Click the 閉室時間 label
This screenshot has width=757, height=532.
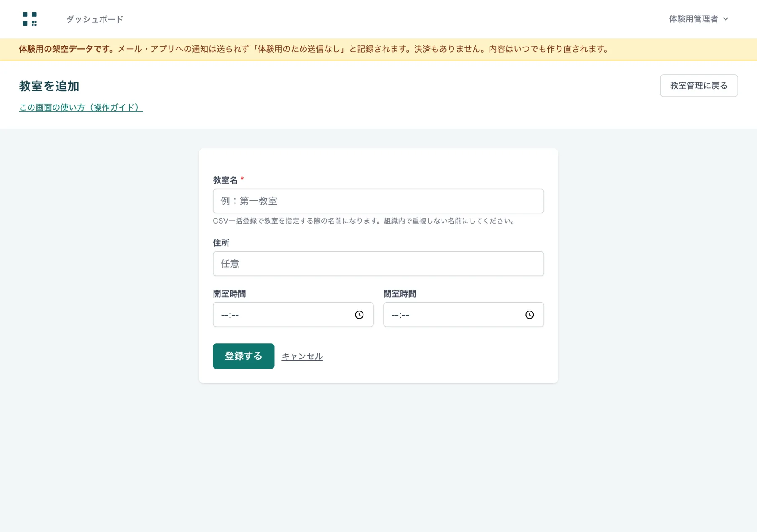coord(400,294)
